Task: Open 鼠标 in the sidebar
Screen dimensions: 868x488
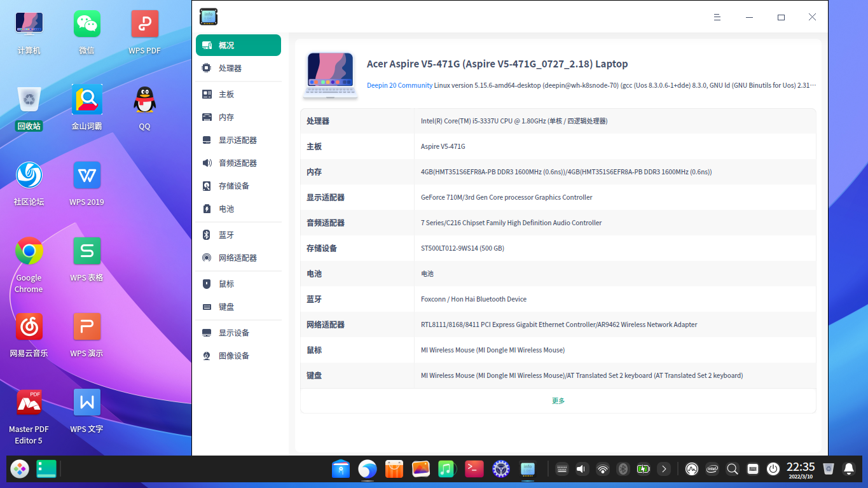Action: point(238,284)
